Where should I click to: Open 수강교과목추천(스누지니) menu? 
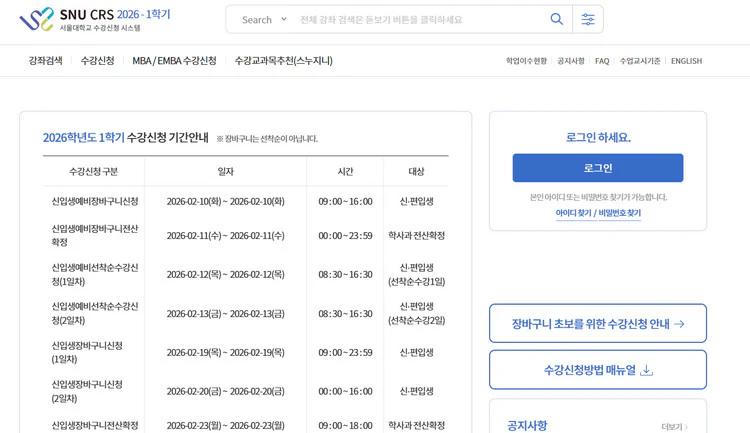click(x=283, y=61)
